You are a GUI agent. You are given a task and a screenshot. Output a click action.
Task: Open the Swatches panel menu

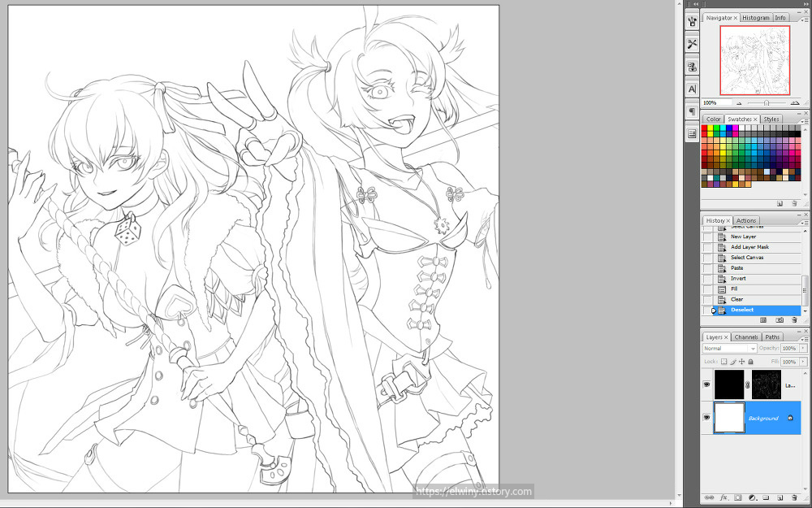(x=806, y=121)
